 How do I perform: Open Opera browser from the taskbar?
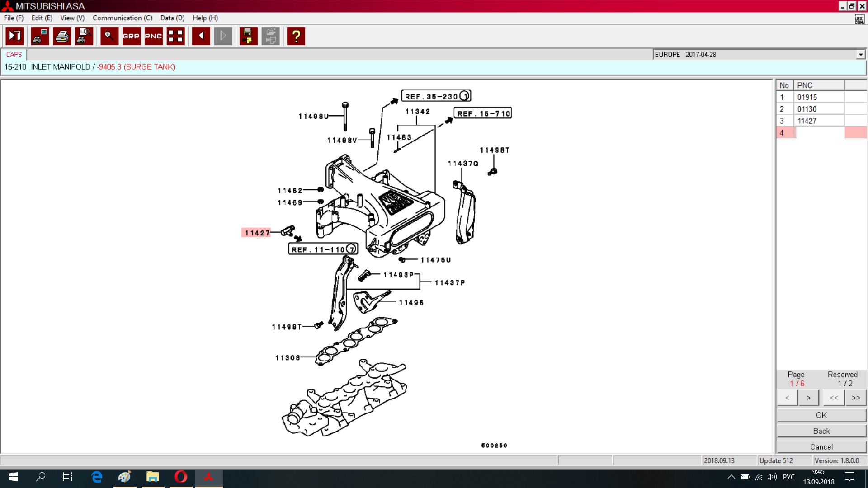click(181, 477)
